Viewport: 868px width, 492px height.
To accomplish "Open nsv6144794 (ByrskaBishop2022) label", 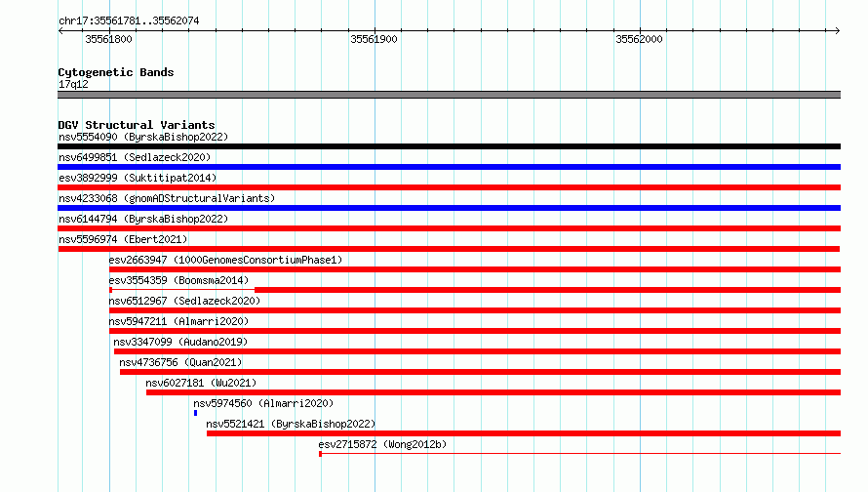I will [x=143, y=219].
